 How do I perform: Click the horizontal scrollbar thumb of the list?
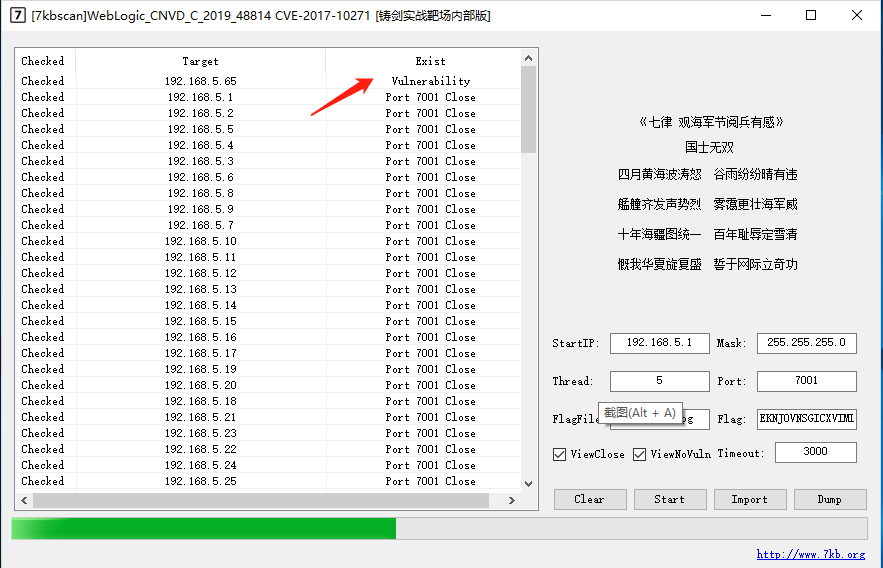[x=261, y=500]
